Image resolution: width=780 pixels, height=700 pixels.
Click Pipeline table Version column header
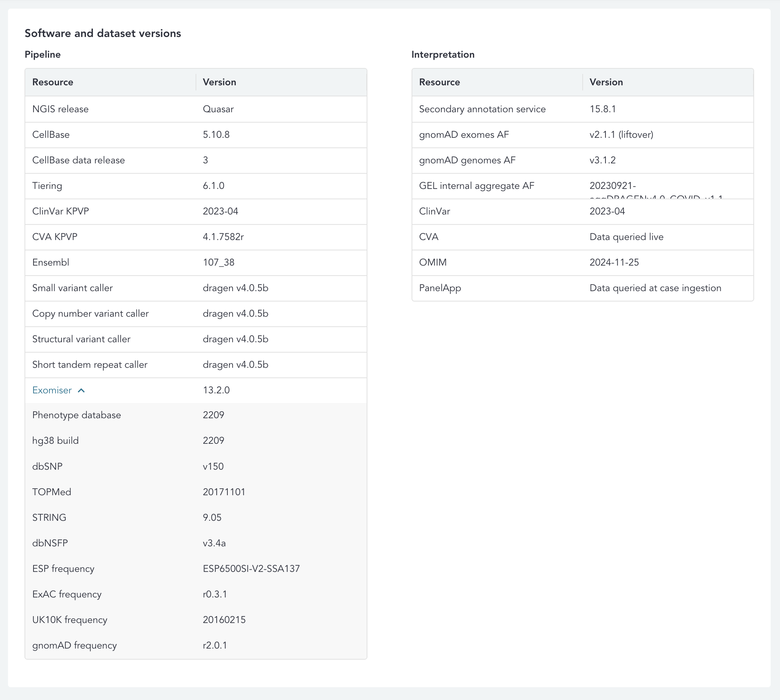(x=219, y=82)
